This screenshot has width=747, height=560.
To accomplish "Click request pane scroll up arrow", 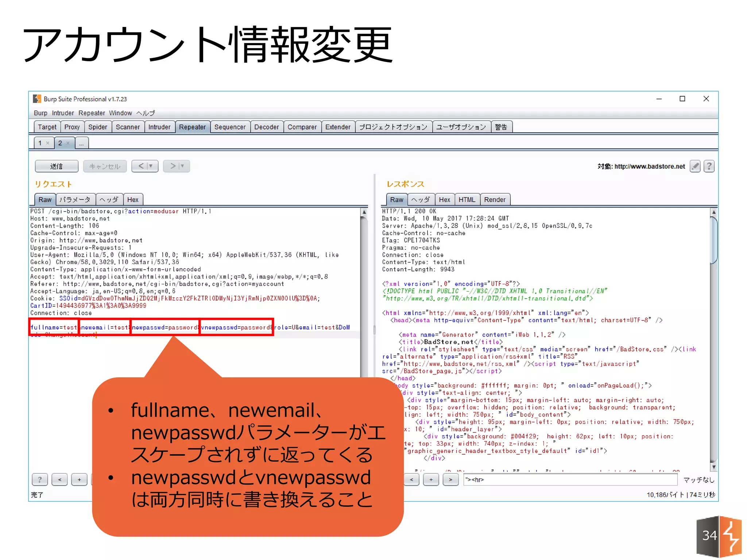I will click(364, 212).
